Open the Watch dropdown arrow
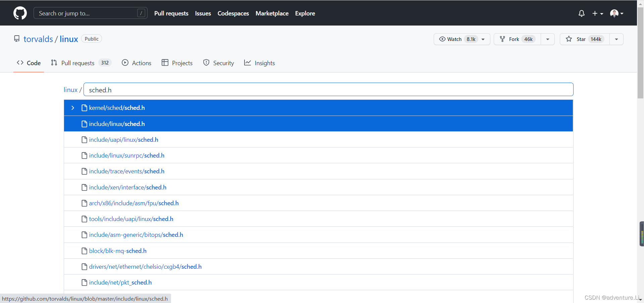644x303 pixels. click(x=483, y=39)
